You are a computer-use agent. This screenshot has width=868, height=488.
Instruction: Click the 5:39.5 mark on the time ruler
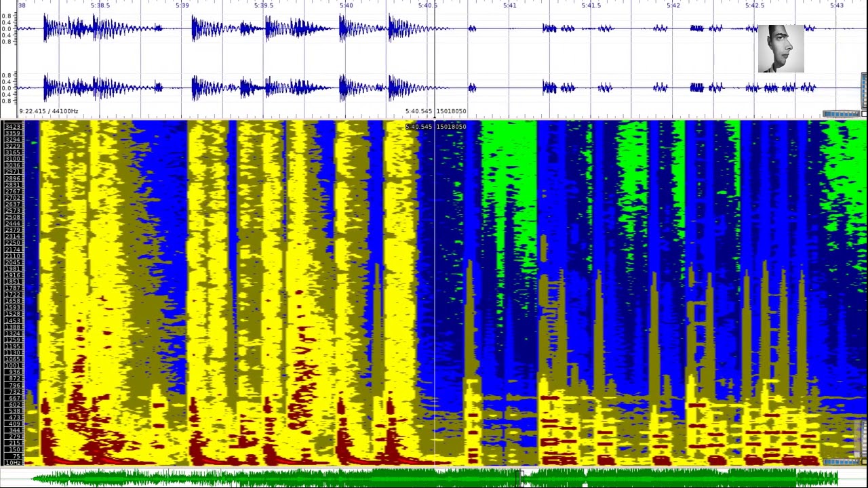click(x=264, y=5)
